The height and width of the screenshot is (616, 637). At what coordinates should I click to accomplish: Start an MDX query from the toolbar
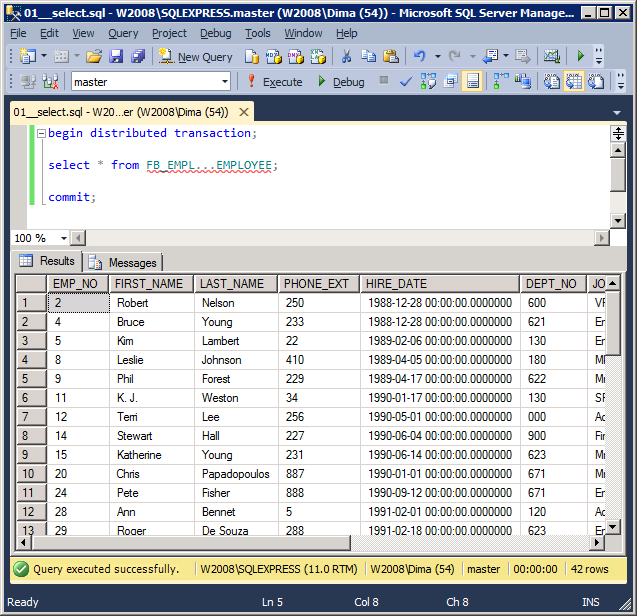273,56
